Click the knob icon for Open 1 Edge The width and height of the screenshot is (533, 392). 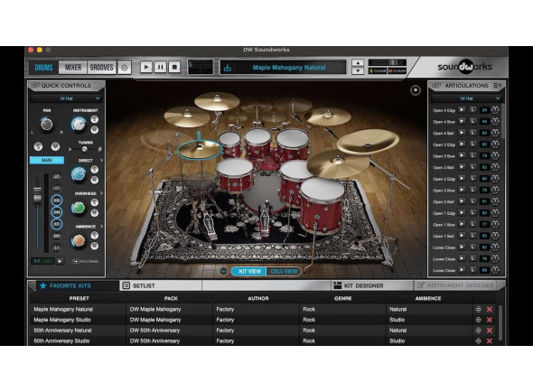click(x=495, y=213)
